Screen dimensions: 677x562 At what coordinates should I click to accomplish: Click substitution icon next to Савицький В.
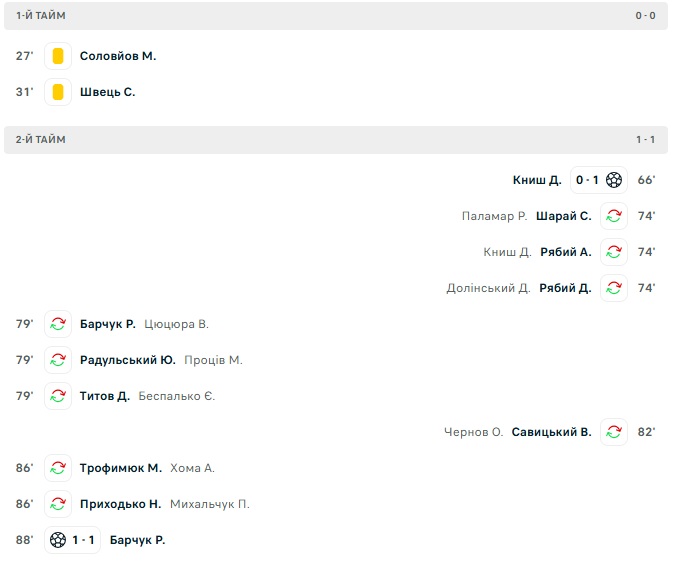pyautogui.click(x=614, y=432)
